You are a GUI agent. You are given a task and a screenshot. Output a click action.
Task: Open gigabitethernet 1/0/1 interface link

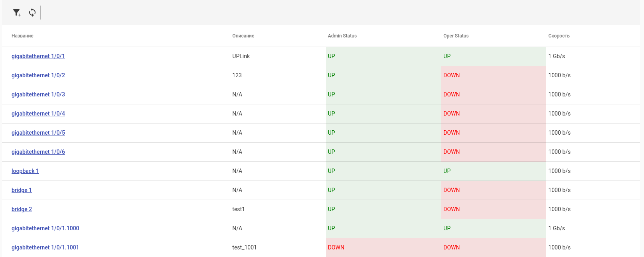[38, 56]
